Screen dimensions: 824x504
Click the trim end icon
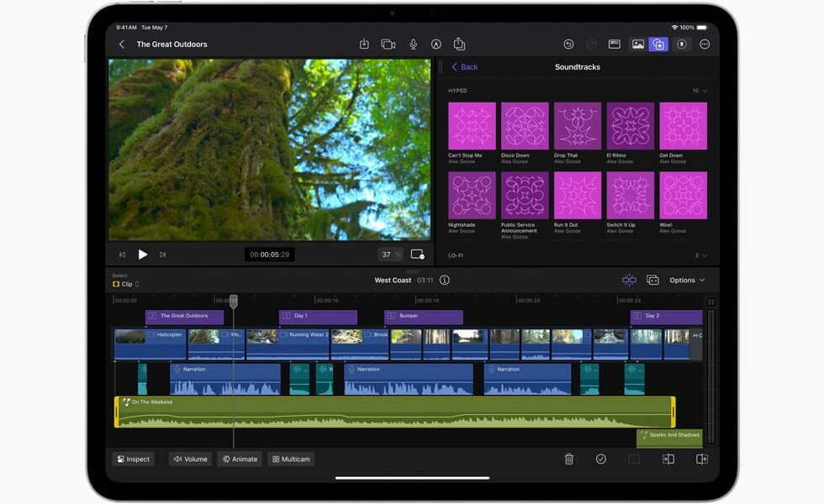click(702, 459)
